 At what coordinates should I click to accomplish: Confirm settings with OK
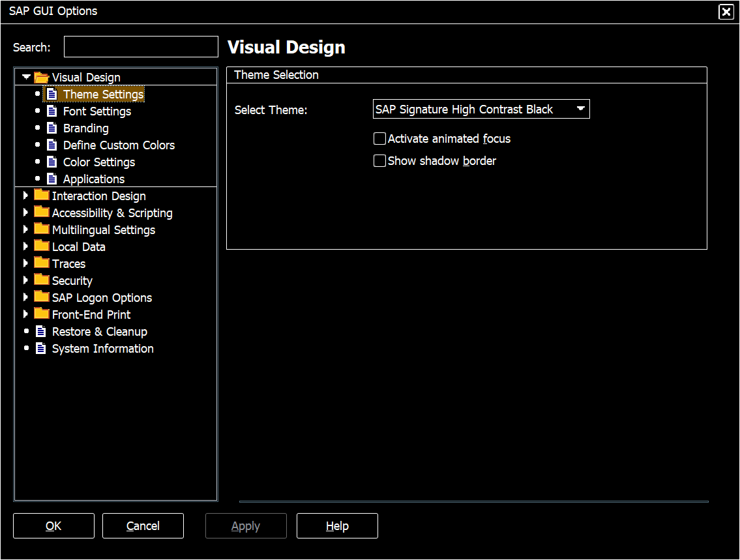(x=53, y=525)
